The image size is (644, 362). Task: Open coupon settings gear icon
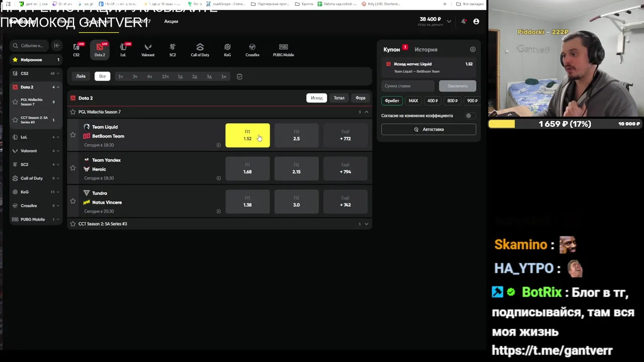(472, 49)
